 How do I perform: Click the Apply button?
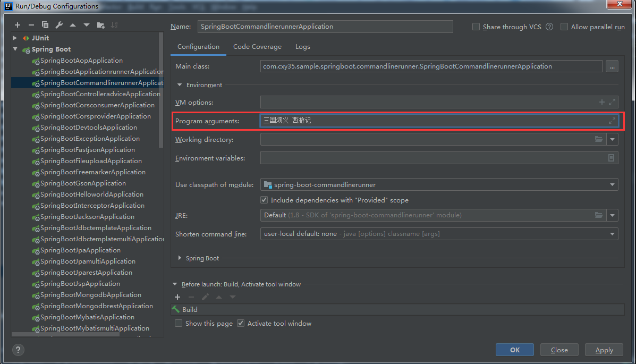tap(604, 350)
